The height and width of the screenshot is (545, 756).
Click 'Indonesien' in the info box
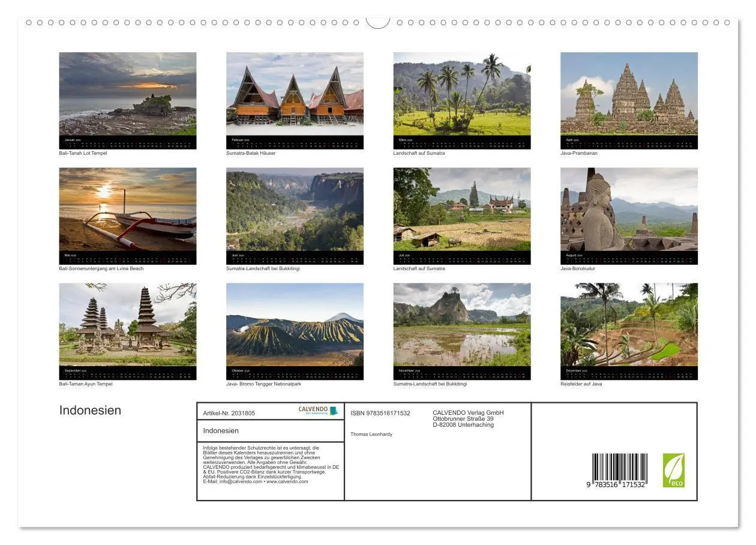pos(221,430)
